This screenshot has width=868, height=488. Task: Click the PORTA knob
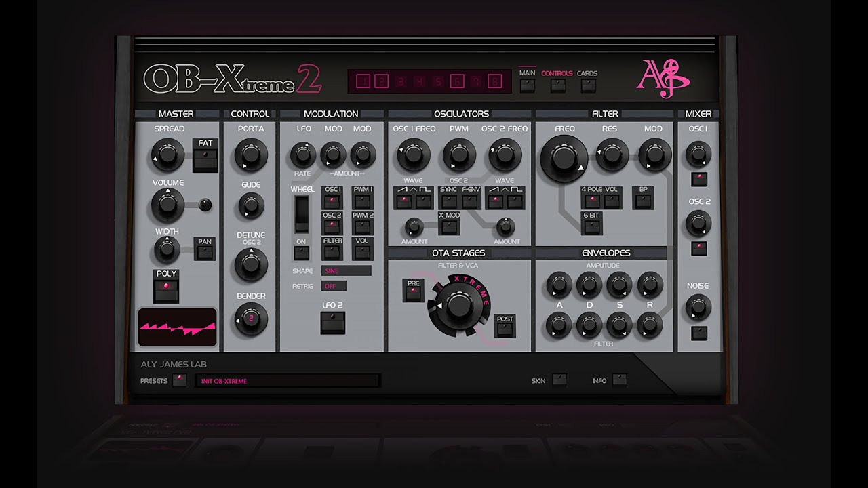(x=250, y=155)
